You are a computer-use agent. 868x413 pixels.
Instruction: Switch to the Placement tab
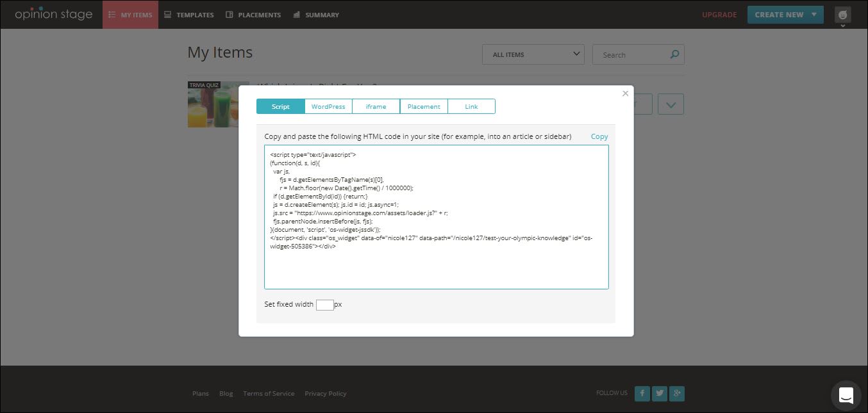click(424, 106)
